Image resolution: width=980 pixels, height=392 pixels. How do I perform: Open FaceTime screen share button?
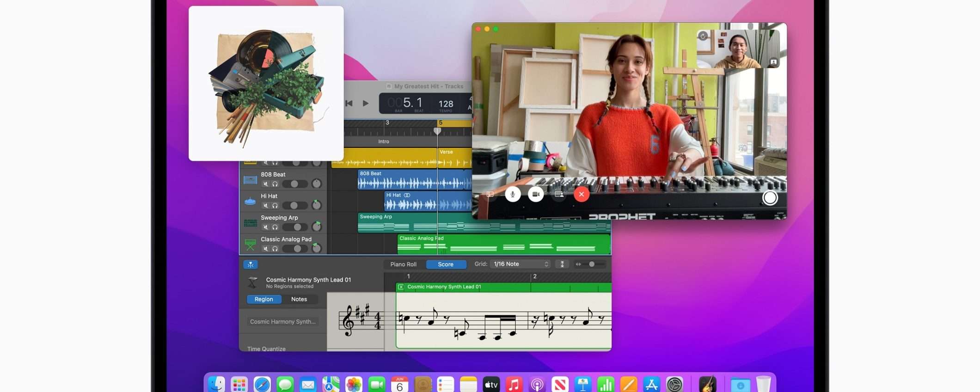(x=559, y=195)
